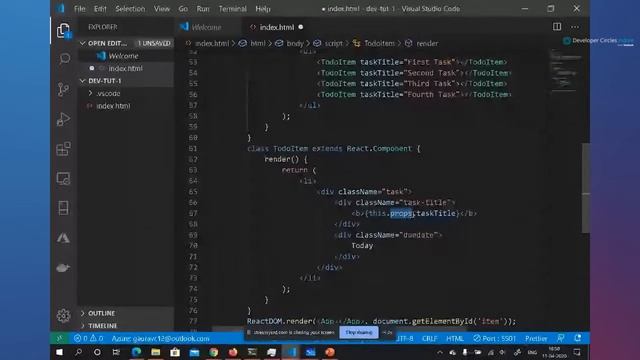Open Task View on the taskbar

[x=116, y=352]
